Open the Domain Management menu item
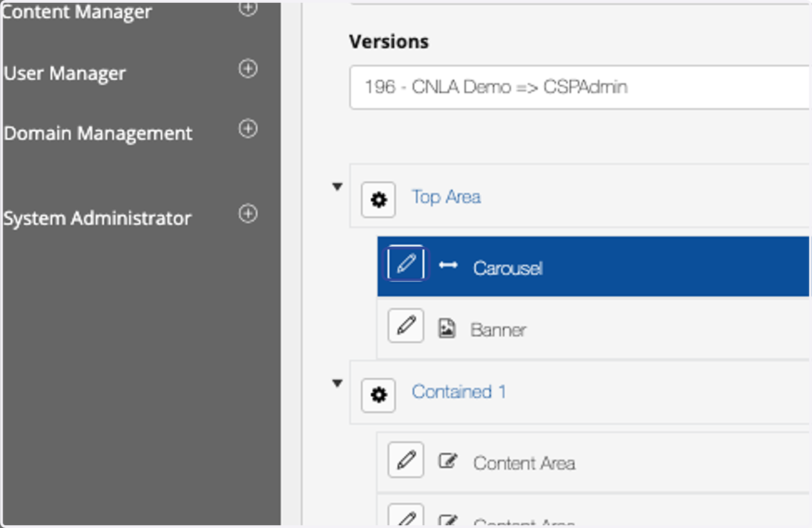Image resolution: width=812 pixels, height=528 pixels. [98, 133]
